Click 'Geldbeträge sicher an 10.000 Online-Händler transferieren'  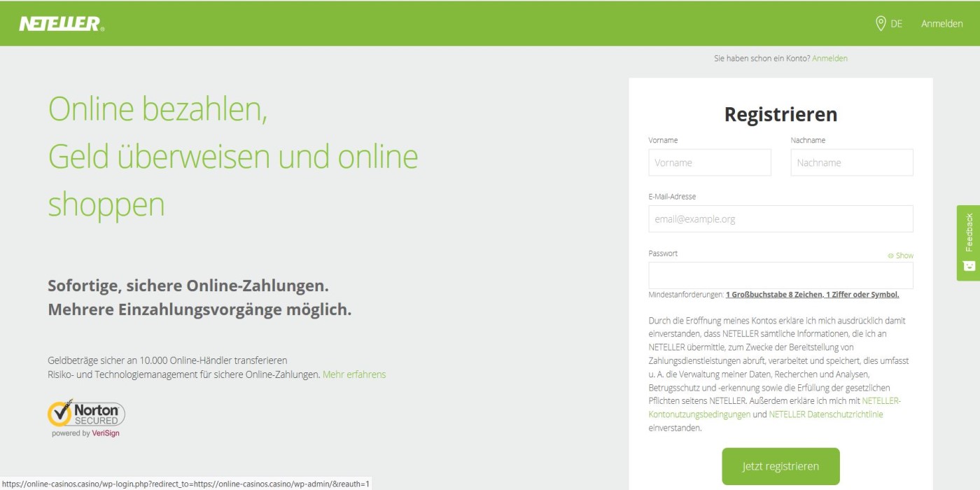[x=167, y=360]
